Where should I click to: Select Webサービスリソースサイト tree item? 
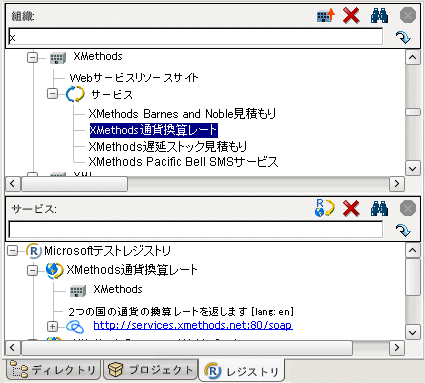click(134, 78)
